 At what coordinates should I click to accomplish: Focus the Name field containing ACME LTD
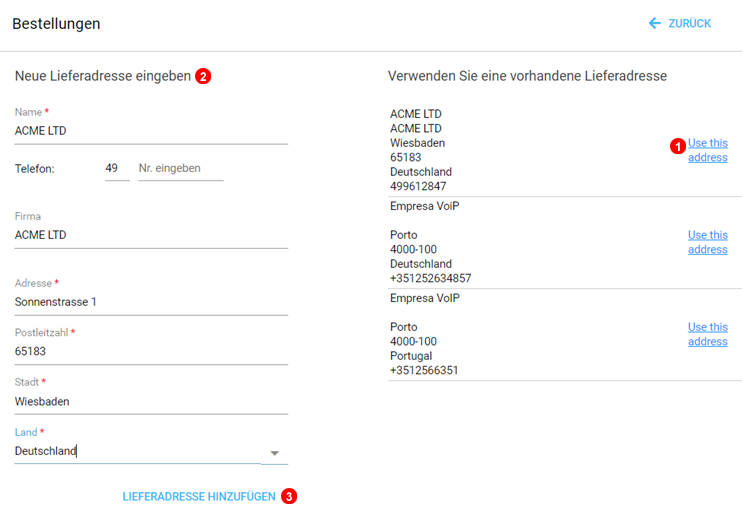150,131
